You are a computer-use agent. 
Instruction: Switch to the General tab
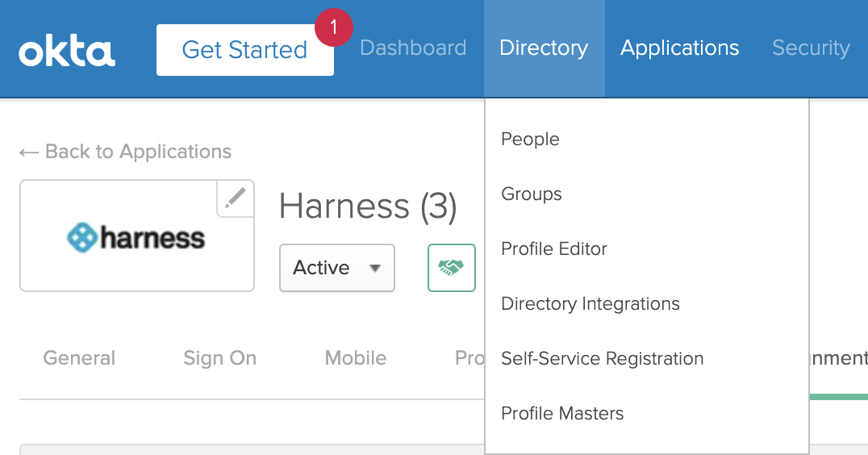79,358
